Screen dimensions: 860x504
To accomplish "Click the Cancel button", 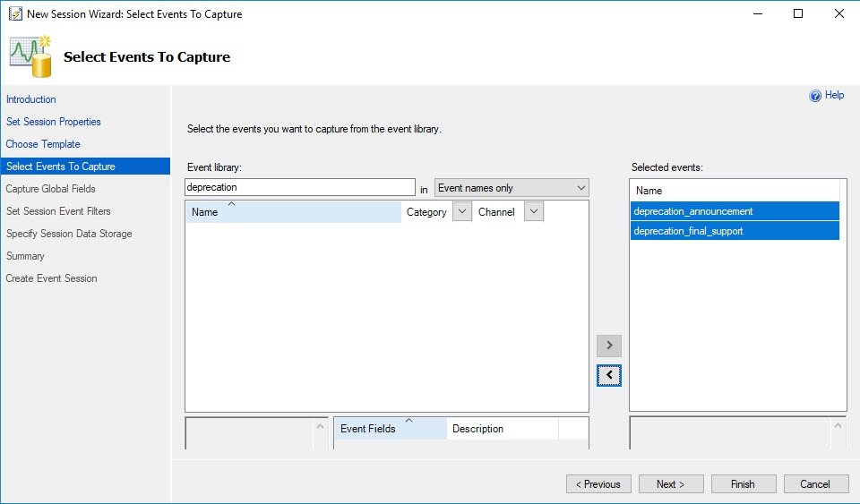I will point(815,484).
